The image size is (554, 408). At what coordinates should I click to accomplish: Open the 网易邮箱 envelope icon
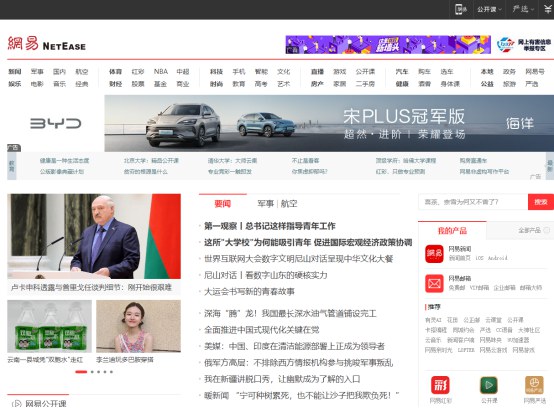(x=434, y=283)
